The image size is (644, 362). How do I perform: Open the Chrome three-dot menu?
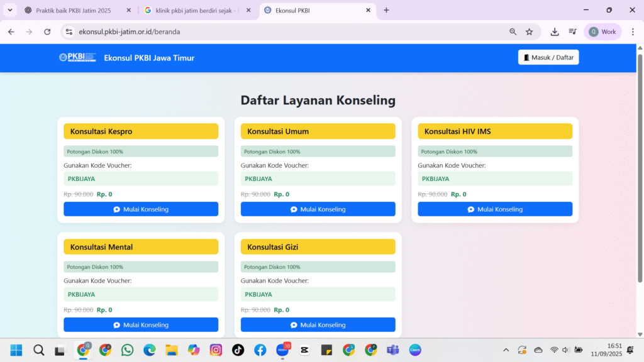coord(632,31)
